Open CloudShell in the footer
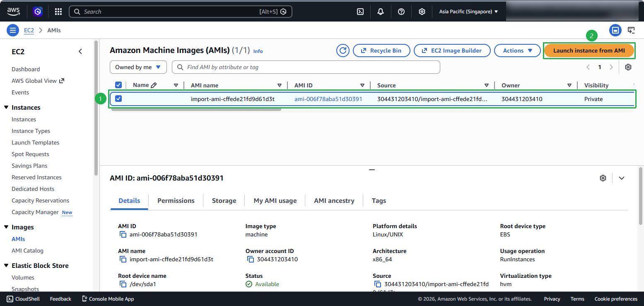Screen dimensions: 644x306 coord(23,299)
